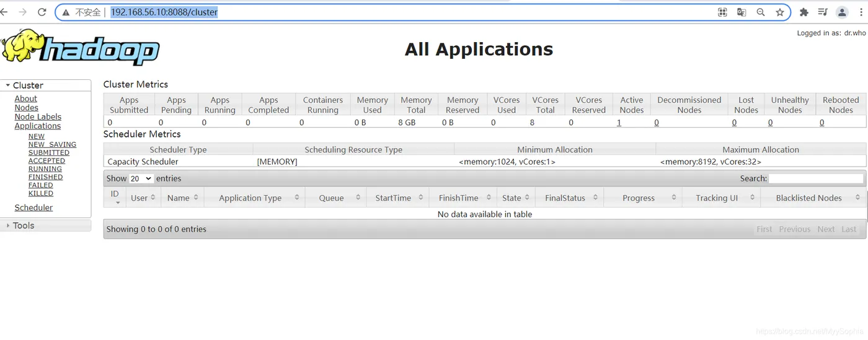The width and height of the screenshot is (868, 340).
Task: Go to Previous page of table
Action: point(795,229)
